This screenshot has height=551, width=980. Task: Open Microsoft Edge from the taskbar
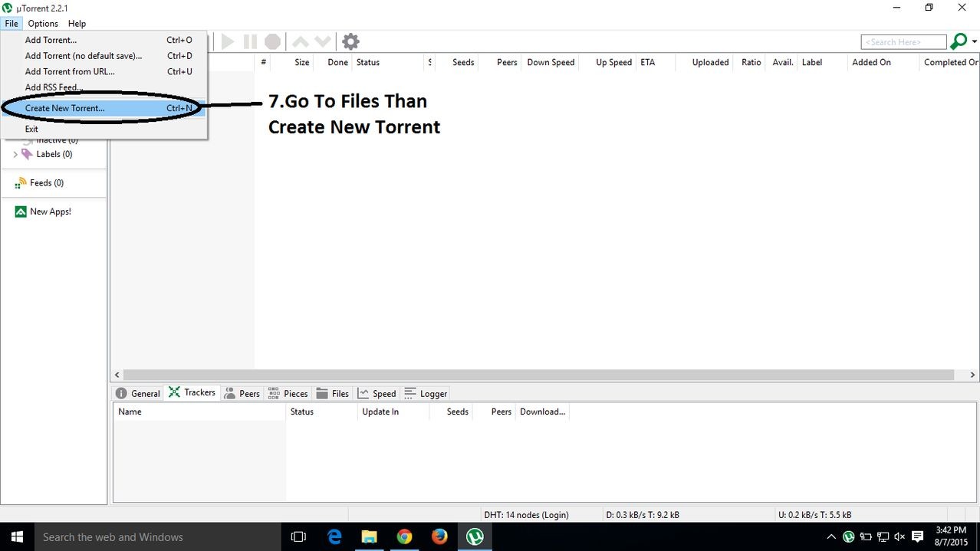pyautogui.click(x=335, y=537)
